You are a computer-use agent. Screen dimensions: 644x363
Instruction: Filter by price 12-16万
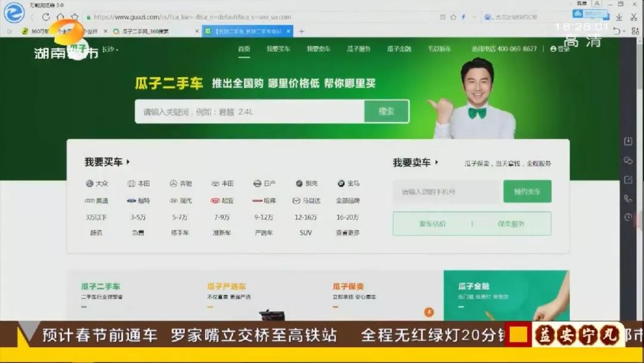pyautogui.click(x=305, y=217)
